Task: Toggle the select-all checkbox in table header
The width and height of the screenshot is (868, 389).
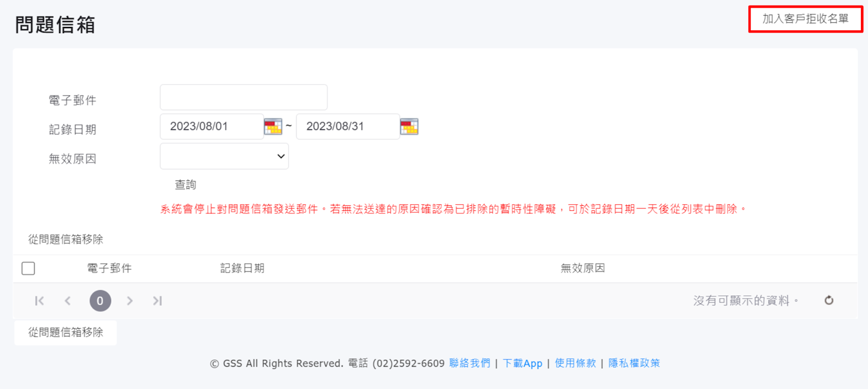Action: pos(28,268)
